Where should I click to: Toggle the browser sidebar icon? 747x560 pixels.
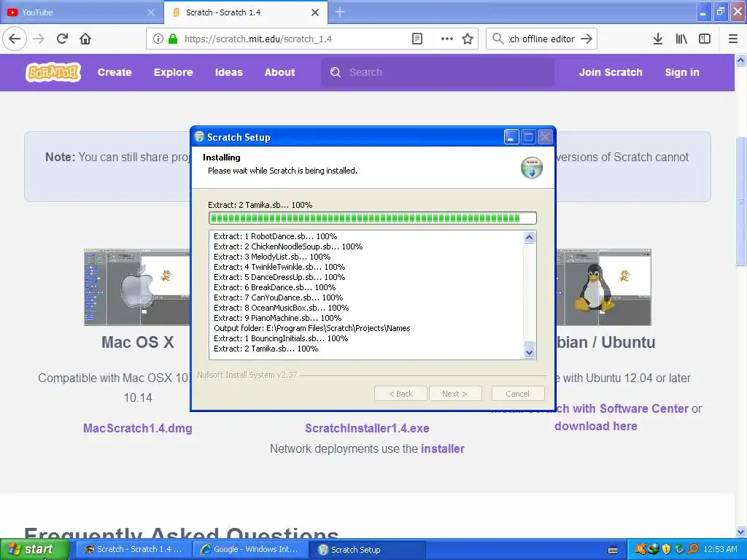point(705,39)
